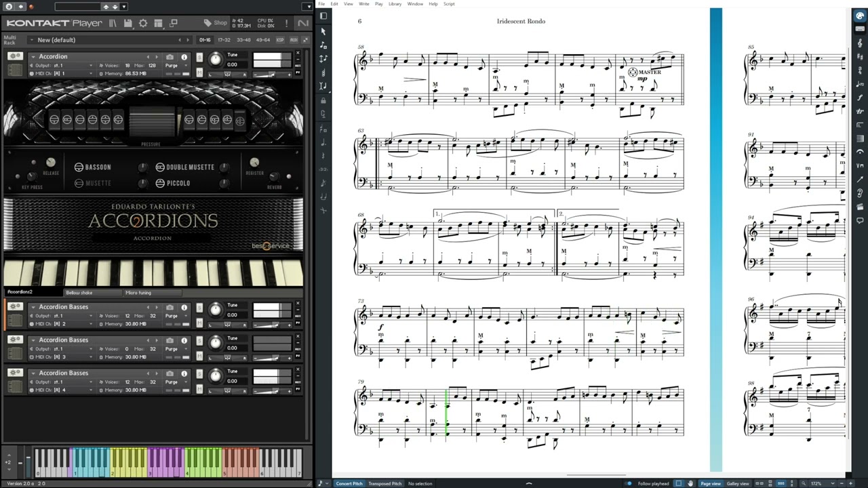Select the arrow selection tool in Dorico toolbox
Screen dimensions: 868x488
click(323, 31)
